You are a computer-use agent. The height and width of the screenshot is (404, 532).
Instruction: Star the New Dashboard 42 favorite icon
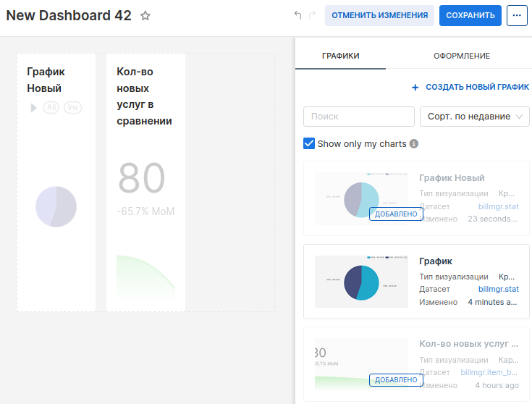[x=145, y=16]
